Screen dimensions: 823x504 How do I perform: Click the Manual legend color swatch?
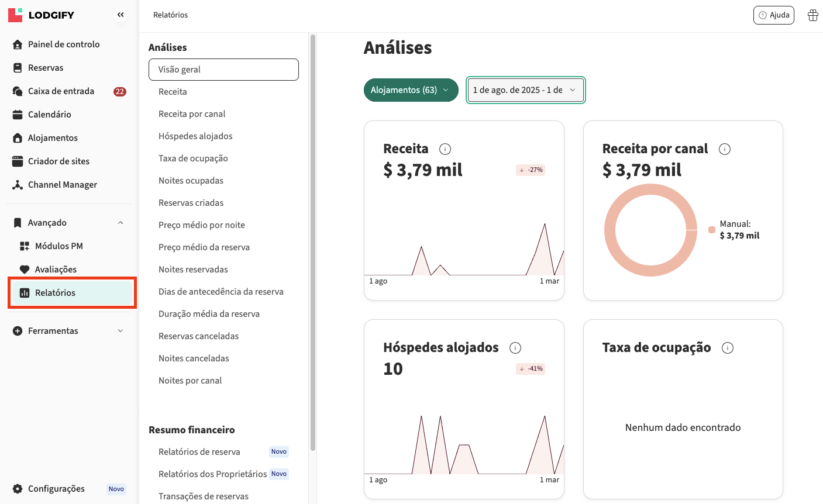712,230
